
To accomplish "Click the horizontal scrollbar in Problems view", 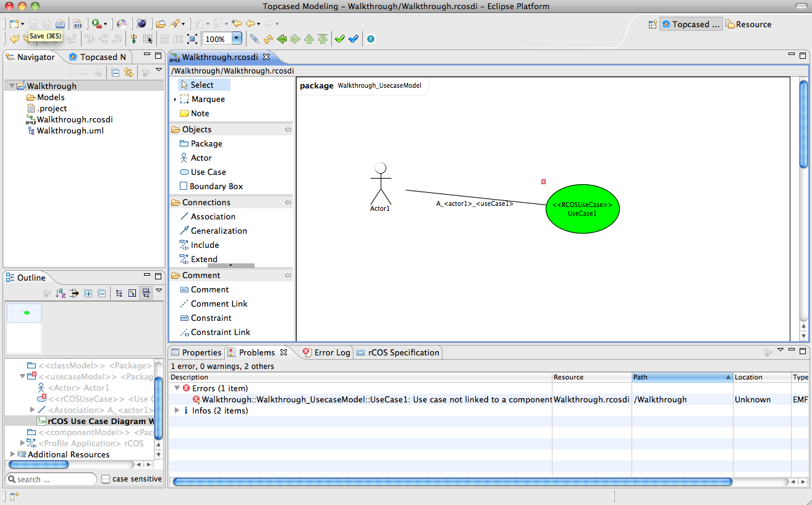I will [452, 482].
